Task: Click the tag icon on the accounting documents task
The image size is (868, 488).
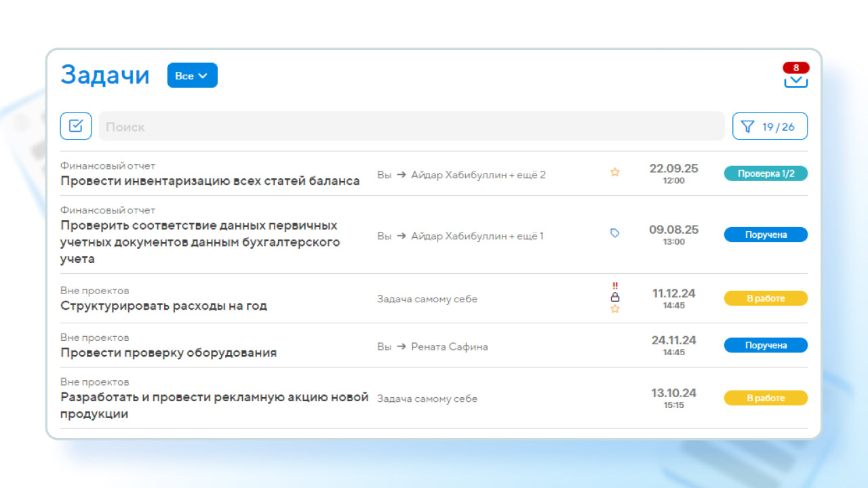Action: click(x=614, y=232)
